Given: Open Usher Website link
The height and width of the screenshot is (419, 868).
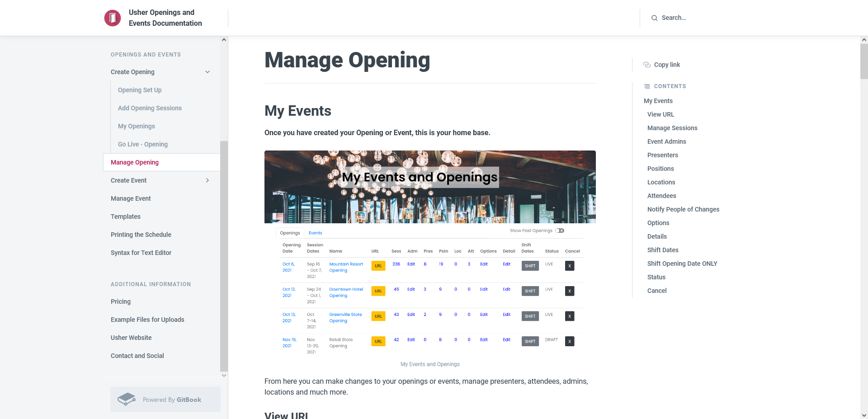Looking at the screenshot, I should [131, 338].
